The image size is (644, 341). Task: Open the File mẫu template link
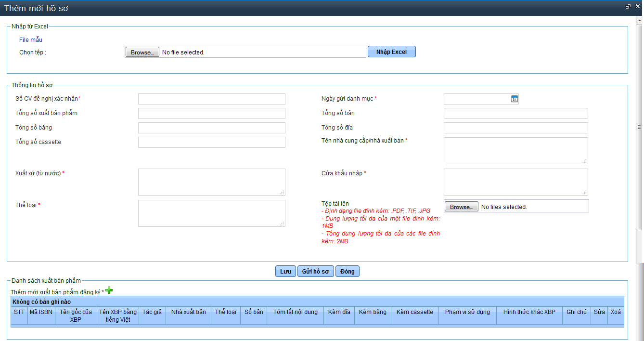tap(31, 40)
